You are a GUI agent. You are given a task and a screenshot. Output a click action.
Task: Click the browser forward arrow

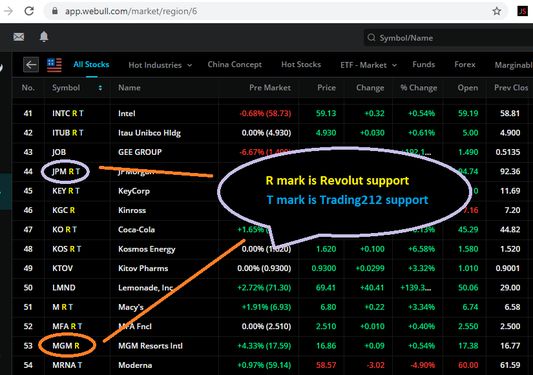[x=8, y=11]
